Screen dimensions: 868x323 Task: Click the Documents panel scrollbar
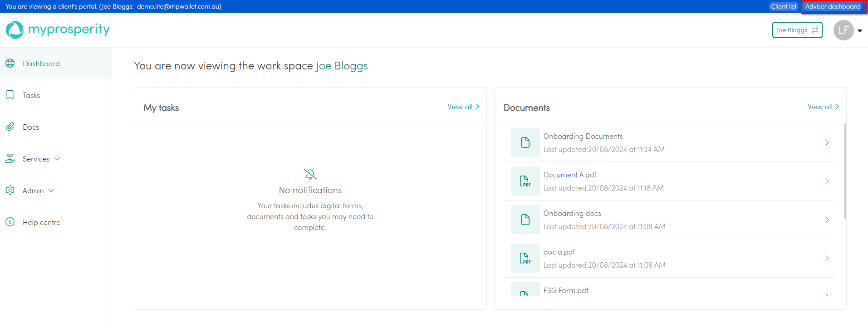tap(844, 172)
